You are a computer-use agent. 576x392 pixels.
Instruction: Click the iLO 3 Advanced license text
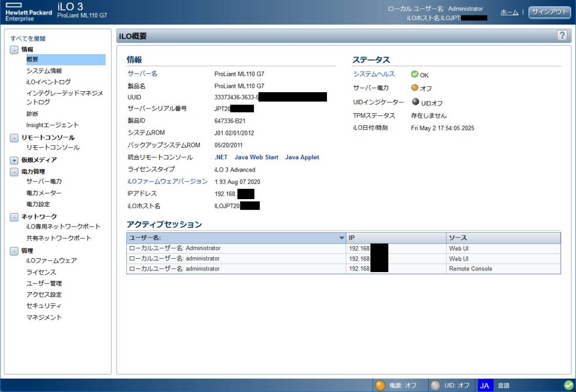[235, 170]
